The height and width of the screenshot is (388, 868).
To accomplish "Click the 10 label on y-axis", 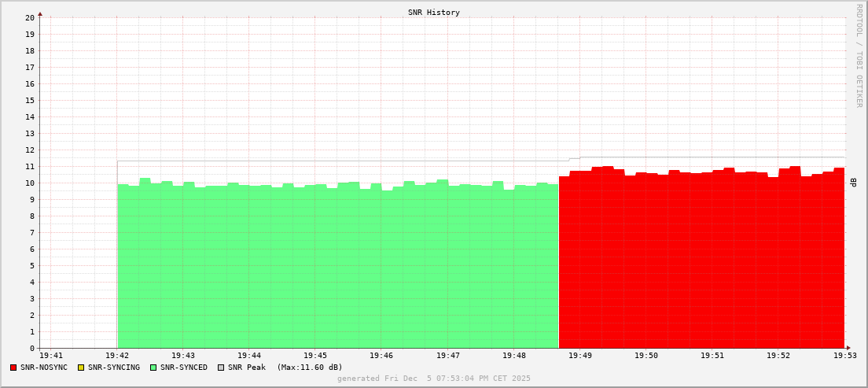I will 30,183.
